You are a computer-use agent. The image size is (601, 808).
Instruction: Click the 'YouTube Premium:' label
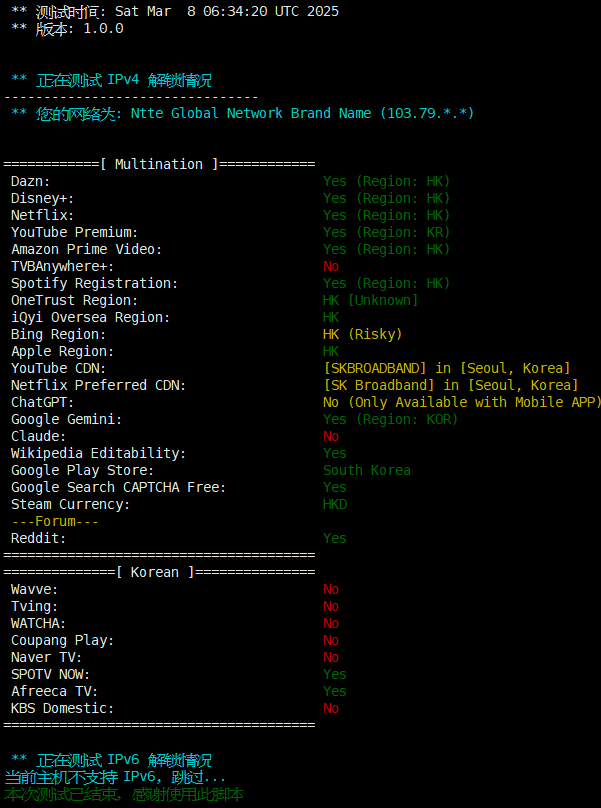click(74, 232)
